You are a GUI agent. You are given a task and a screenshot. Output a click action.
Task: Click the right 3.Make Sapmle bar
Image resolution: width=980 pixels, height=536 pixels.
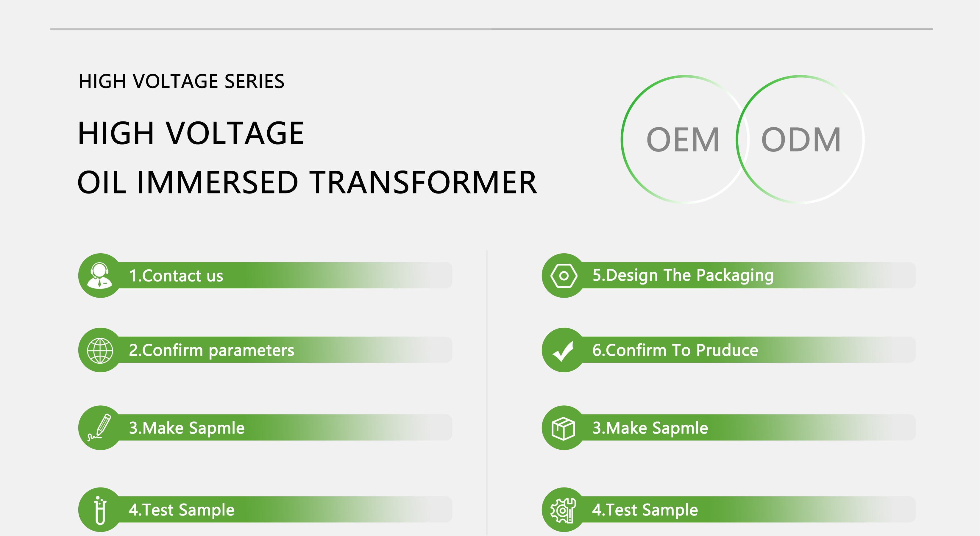pyautogui.click(x=728, y=428)
